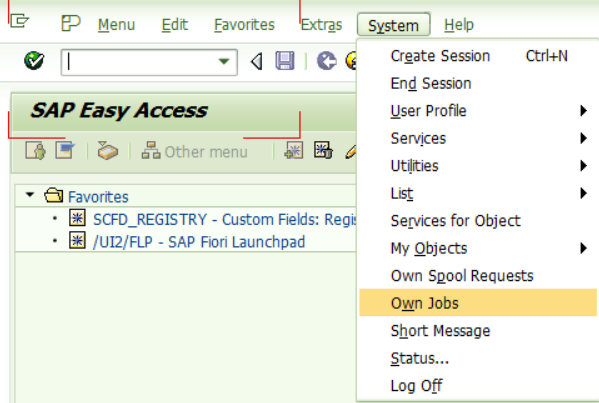The image size is (599, 403).
Task: Click the Back arrow globe icon
Action: click(327, 61)
